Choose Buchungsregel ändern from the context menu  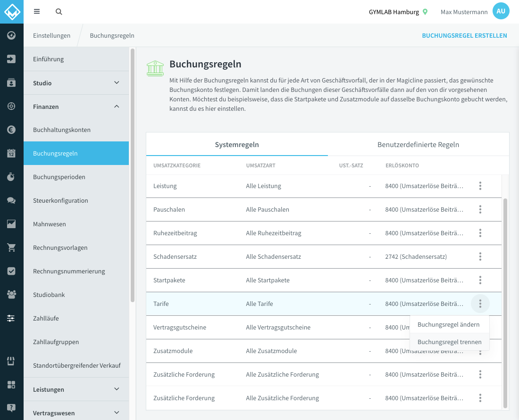point(449,324)
